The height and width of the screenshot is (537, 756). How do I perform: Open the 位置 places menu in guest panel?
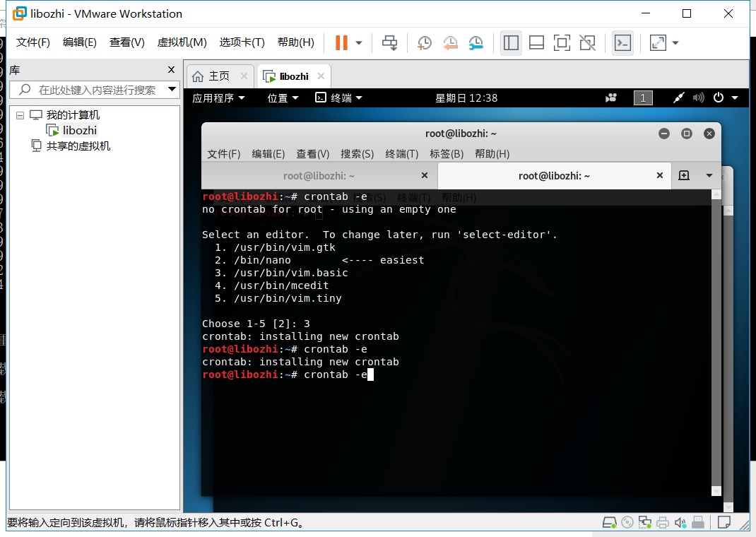point(283,98)
